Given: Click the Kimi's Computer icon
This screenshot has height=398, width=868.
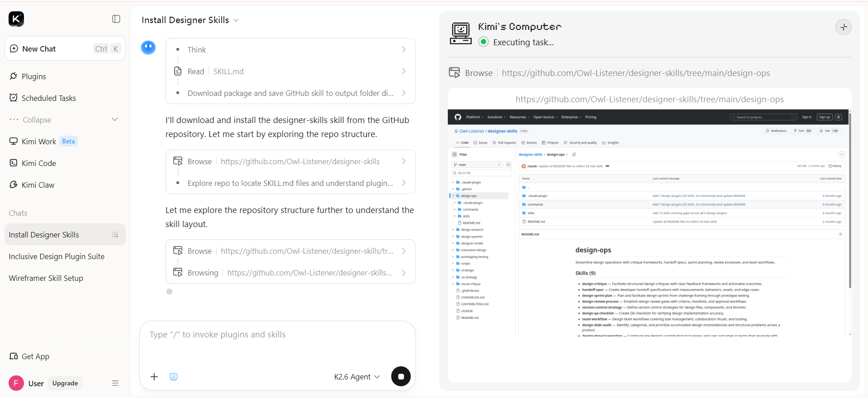Looking at the screenshot, I should pyautogui.click(x=461, y=34).
